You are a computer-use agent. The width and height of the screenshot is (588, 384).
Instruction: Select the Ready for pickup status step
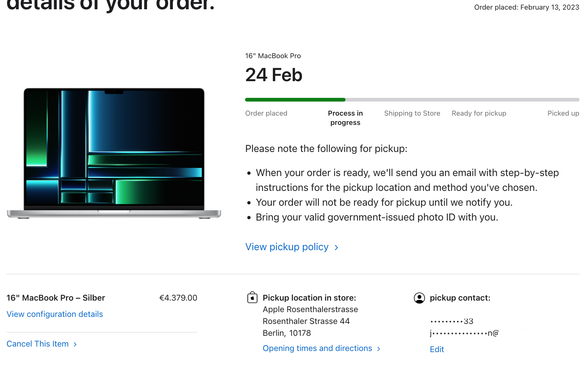point(479,113)
